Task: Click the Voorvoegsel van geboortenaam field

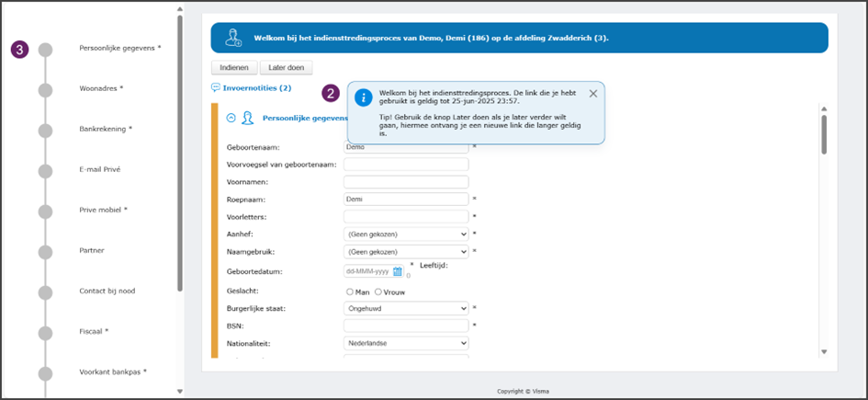Action: 406,165
